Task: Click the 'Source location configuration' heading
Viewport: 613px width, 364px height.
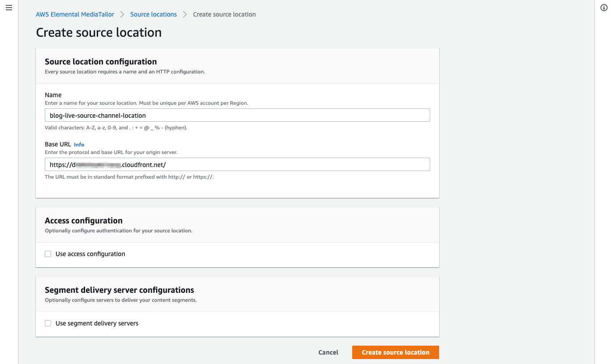Action: 101,62
